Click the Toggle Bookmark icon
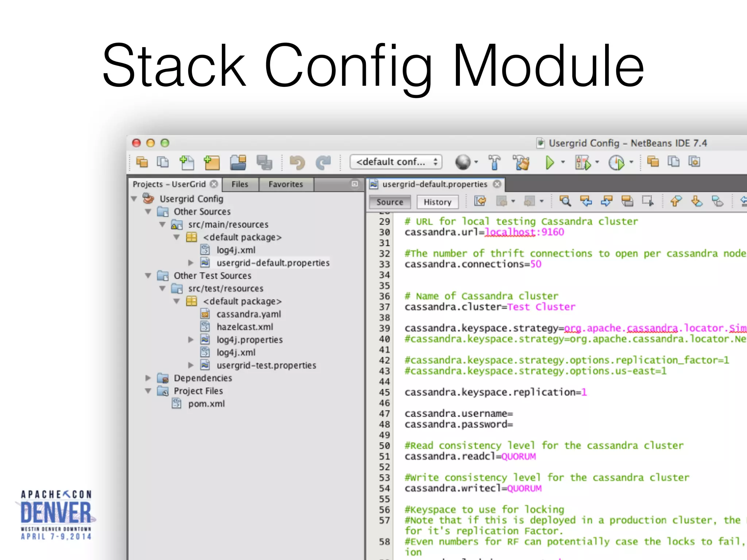 717,201
